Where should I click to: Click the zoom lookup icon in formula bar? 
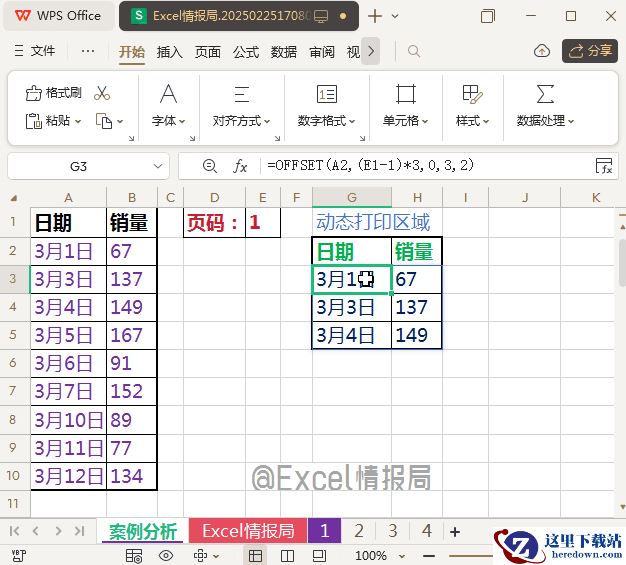click(210, 166)
